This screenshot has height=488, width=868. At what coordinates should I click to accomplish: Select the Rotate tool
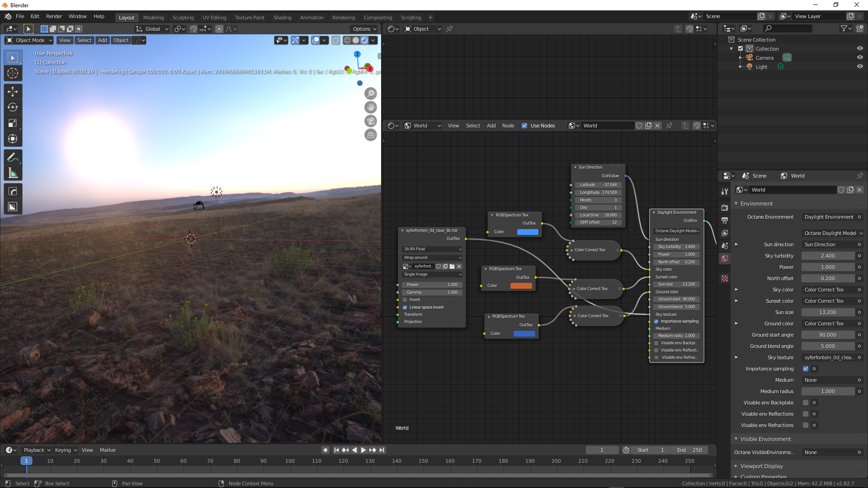13,108
